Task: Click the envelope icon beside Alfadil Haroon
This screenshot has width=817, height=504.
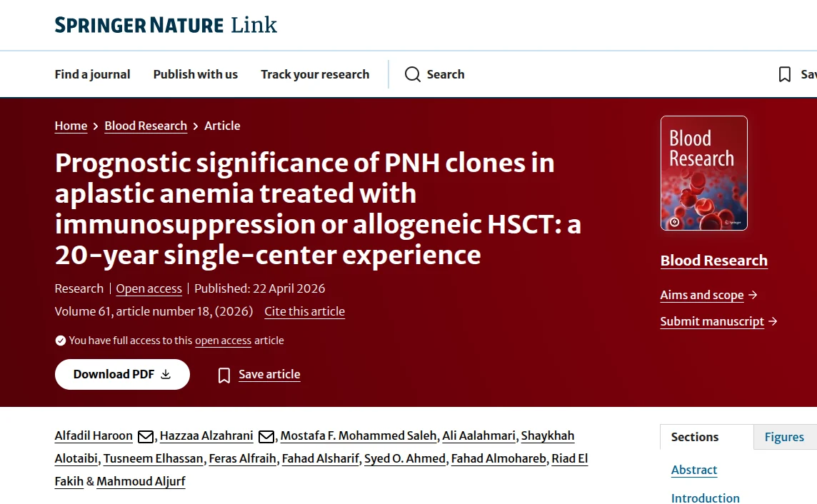Action: [145, 435]
